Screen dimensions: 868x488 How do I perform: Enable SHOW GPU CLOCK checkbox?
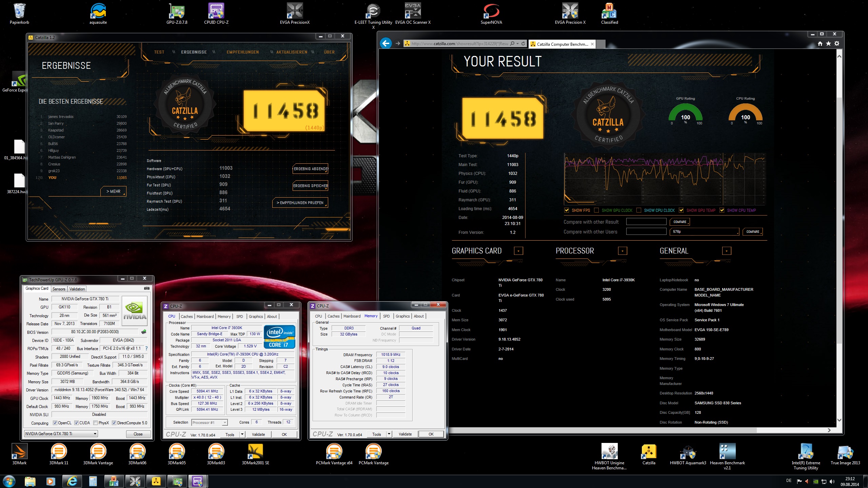tap(596, 210)
